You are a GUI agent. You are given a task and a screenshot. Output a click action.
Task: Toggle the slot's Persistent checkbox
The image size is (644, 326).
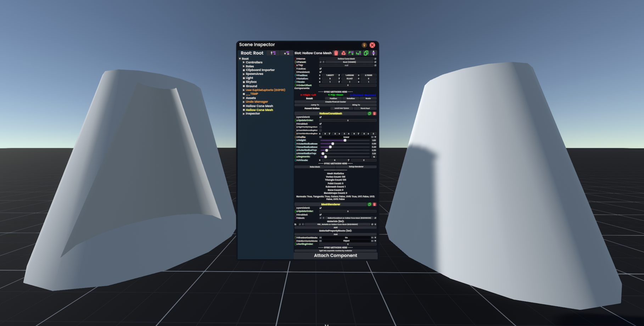point(320,72)
